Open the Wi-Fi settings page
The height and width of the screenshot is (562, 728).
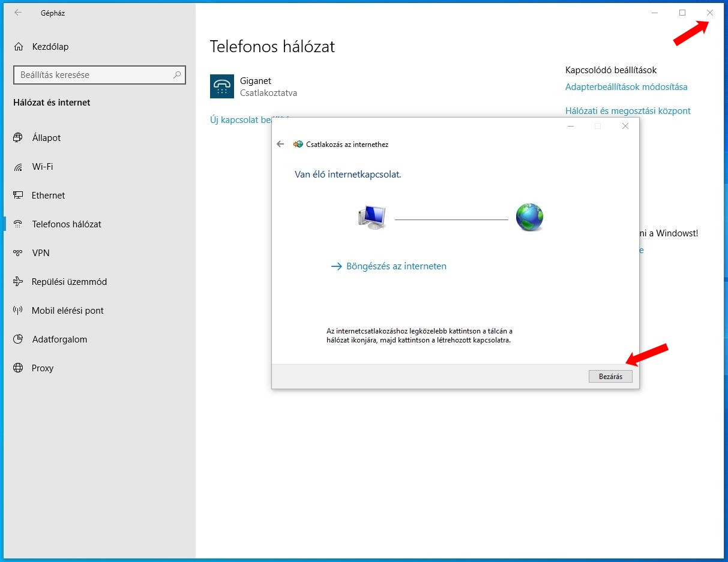click(x=43, y=167)
